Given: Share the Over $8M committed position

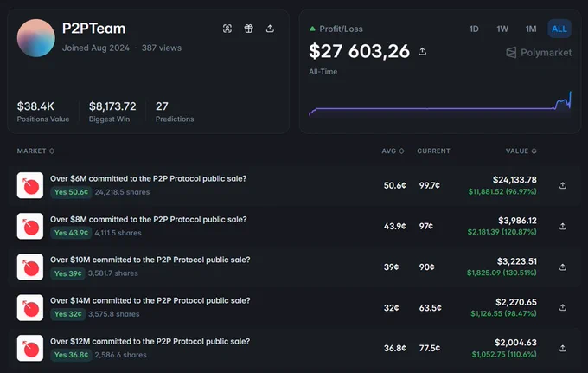Looking at the screenshot, I should (563, 226).
